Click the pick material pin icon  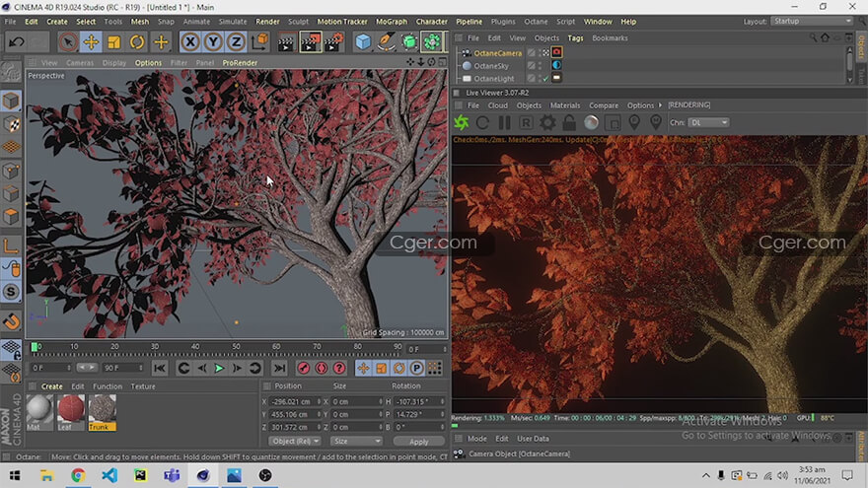[656, 122]
